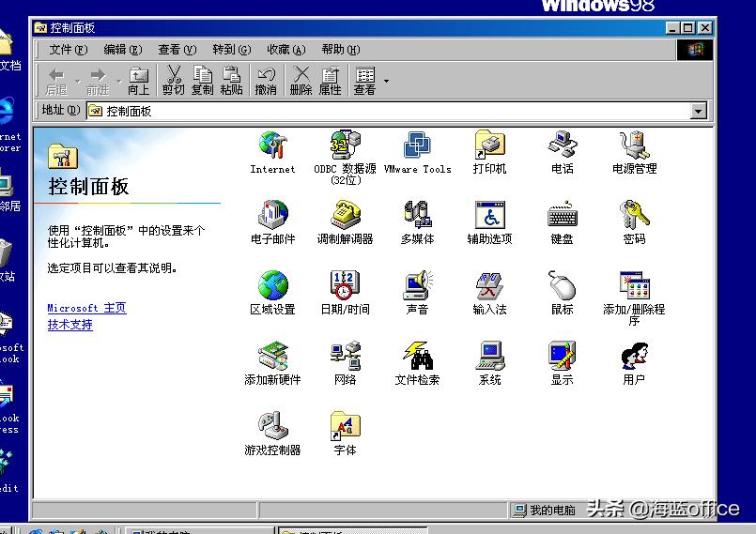Open the 收藏(A) menu
This screenshot has width=756, height=534.
click(286, 50)
